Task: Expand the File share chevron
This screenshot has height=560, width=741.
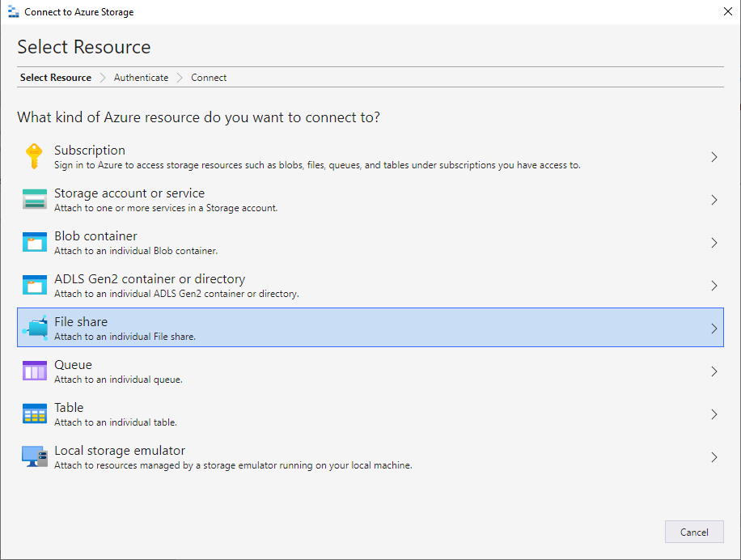Action: [714, 329]
